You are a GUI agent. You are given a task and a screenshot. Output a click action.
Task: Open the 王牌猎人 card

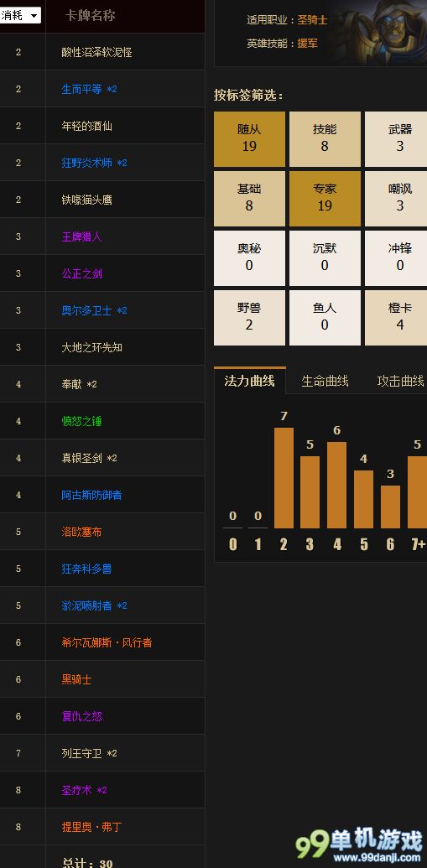coord(82,236)
